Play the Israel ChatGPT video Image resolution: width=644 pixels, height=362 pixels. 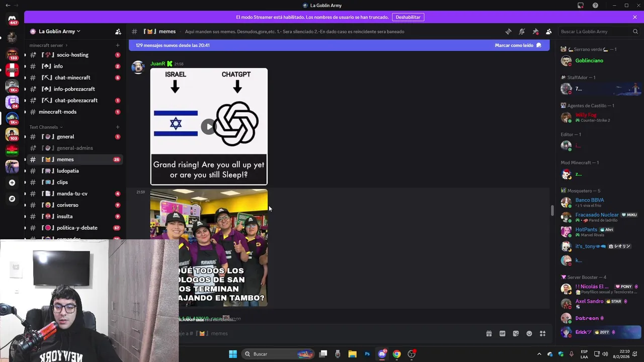click(x=209, y=127)
